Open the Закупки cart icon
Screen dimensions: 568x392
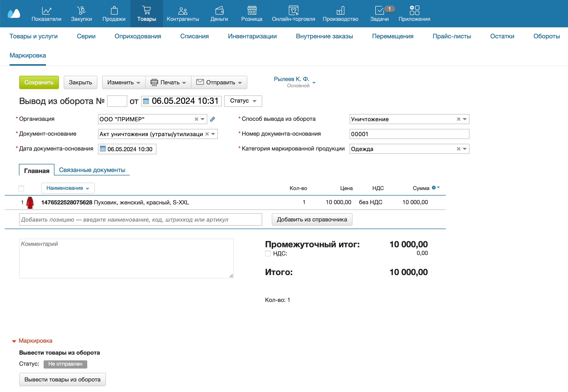[81, 11]
